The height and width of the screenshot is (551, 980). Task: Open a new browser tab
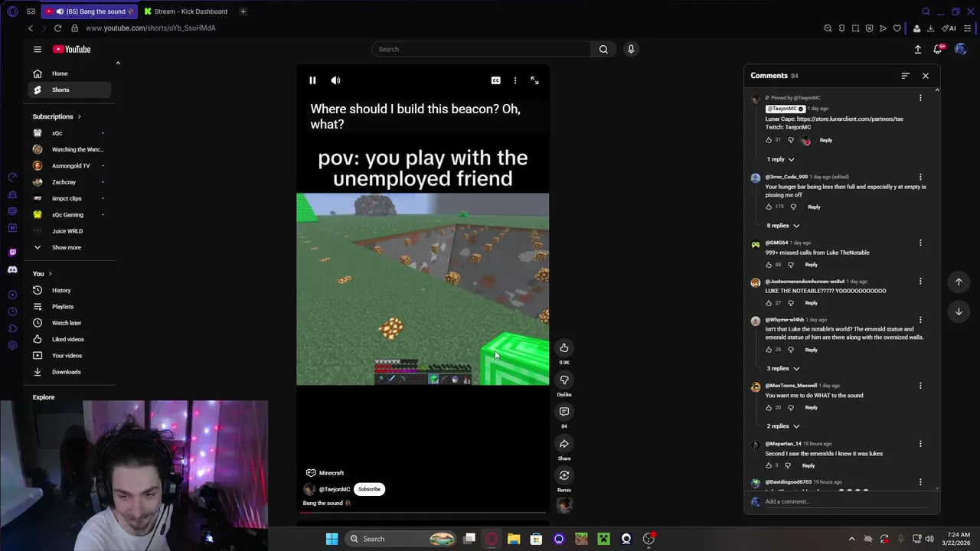tap(243, 11)
